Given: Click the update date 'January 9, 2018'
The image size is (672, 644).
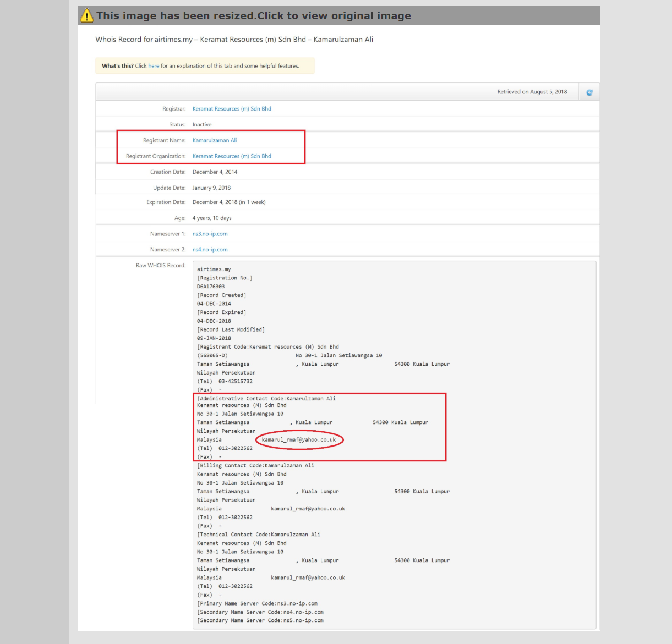Looking at the screenshot, I should 212,188.
